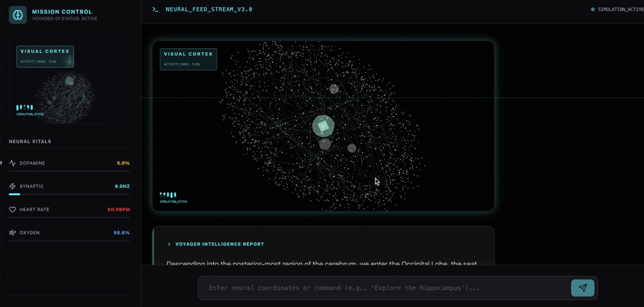
Task: Click the SIMULATION_ACTIVE status dot in header
Action: tap(593, 10)
